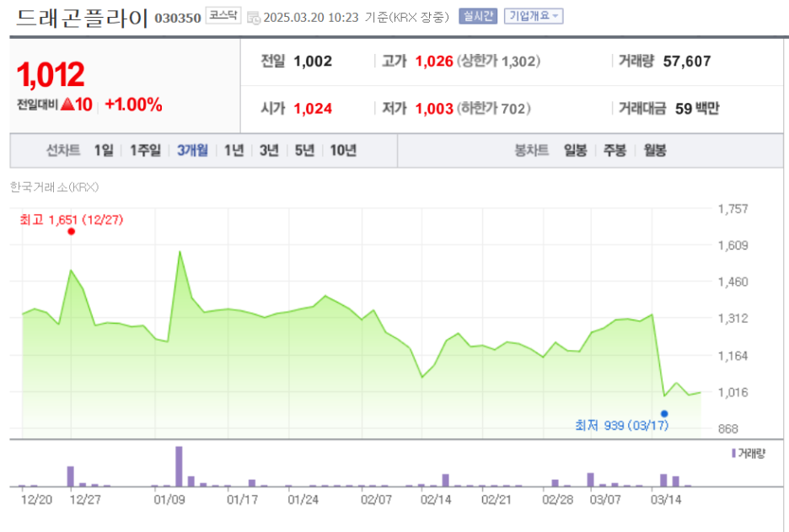Click the 최고 1,651 (12/27) label
Image resolution: width=789 pixels, height=532 pixels.
coord(72,220)
